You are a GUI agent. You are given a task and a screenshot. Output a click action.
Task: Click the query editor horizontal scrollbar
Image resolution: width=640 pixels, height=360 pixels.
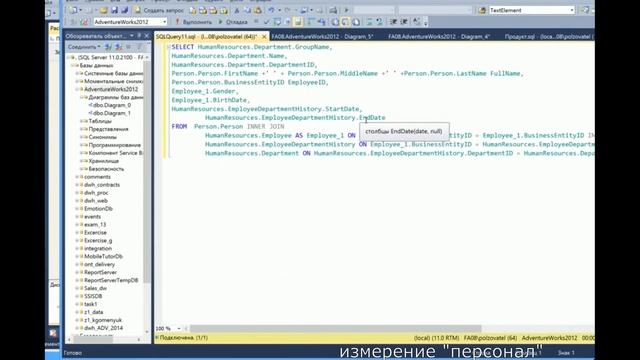(x=336, y=328)
